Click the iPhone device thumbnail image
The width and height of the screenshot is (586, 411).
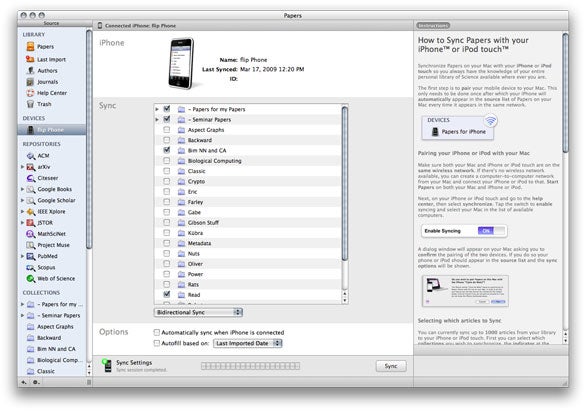pos(182,63)
